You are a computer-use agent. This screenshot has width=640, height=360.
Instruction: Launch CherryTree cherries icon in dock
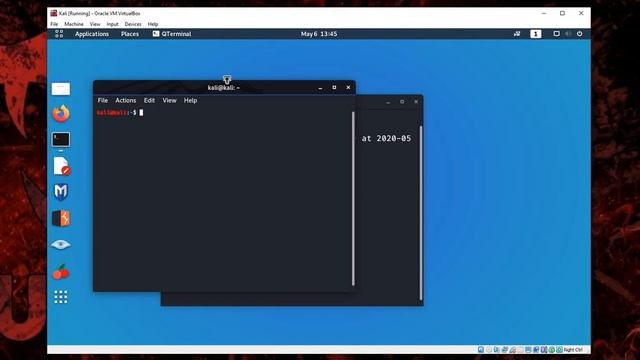(61, 271)
